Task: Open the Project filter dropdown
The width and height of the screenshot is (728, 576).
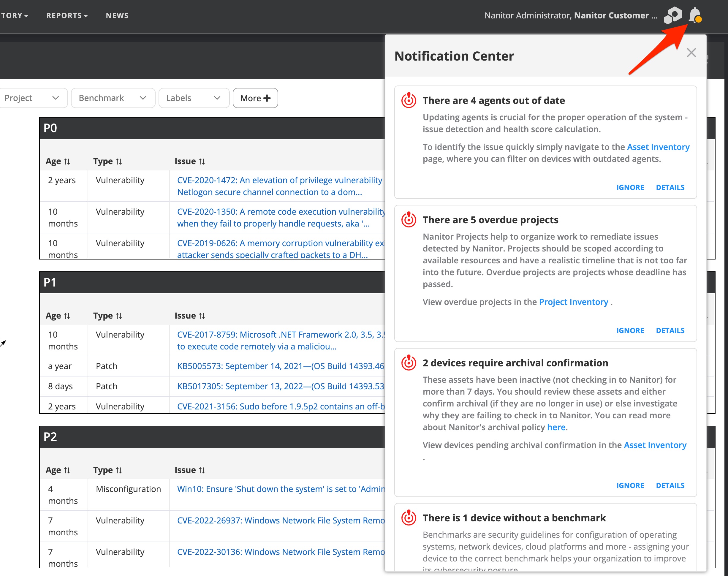Action: (32, 98)
